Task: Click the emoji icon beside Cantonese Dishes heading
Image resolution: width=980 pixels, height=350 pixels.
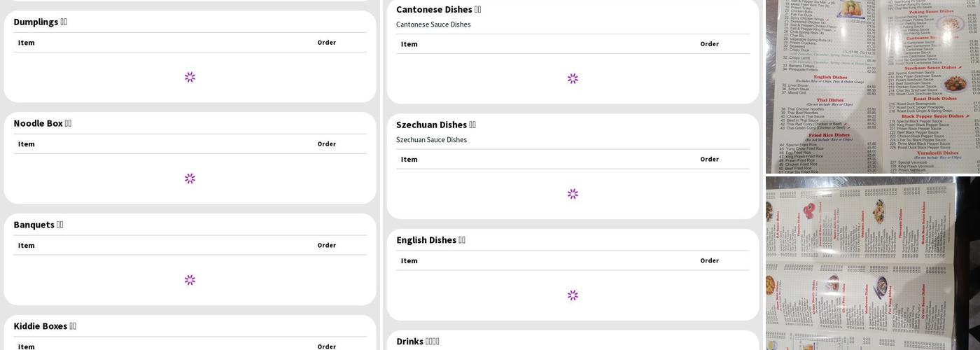Action: click(x=477, y=10)
